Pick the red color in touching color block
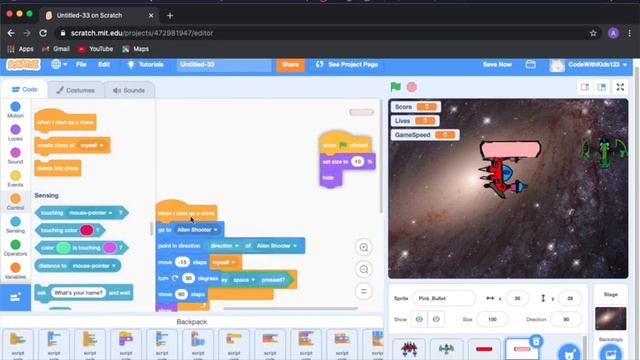This screenshot has width=640, height=360. tap(87, 230)
